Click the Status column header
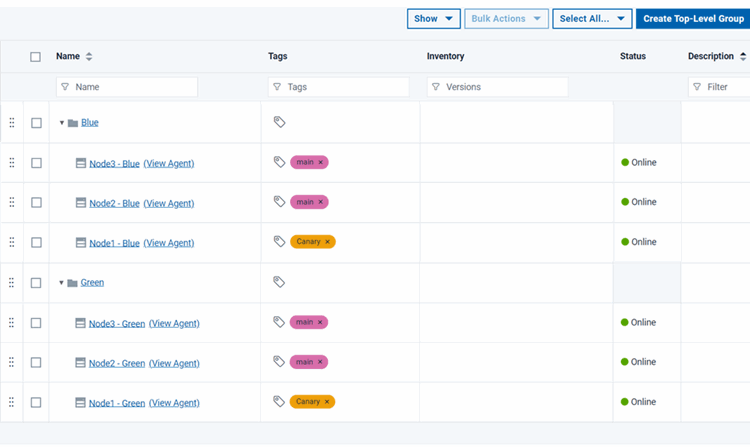 point(633,57)
